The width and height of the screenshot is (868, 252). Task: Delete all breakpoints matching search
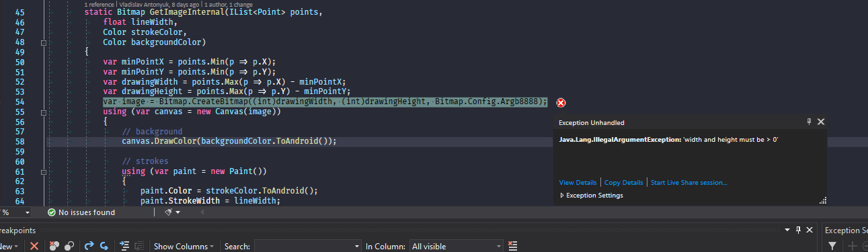54,247
